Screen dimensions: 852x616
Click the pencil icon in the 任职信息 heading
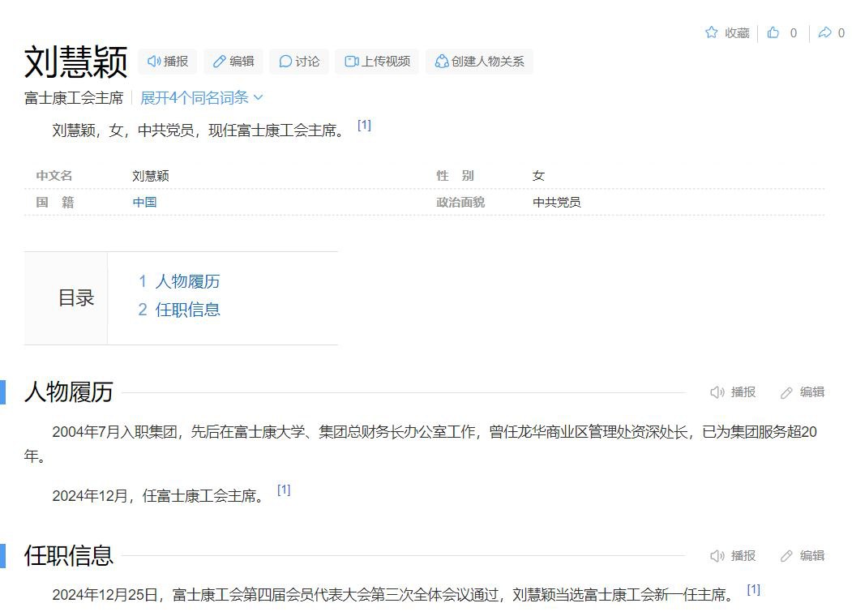point(786,556)
